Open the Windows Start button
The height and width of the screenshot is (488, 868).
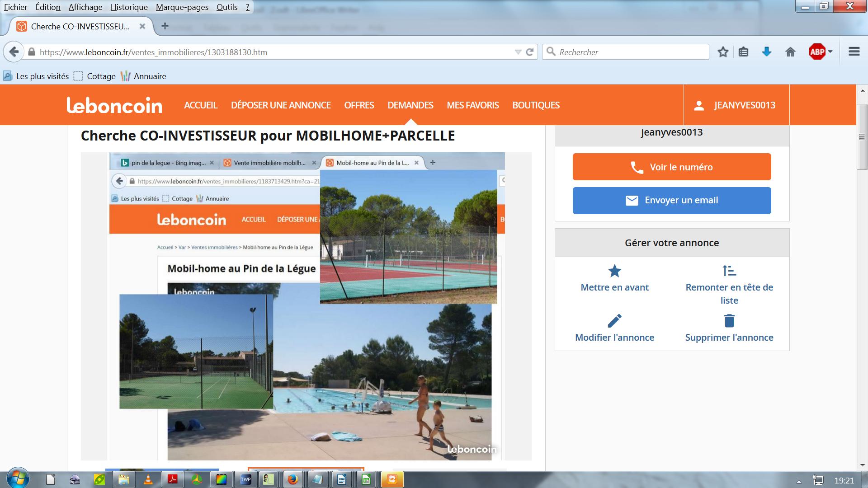(x=18, y=478)
